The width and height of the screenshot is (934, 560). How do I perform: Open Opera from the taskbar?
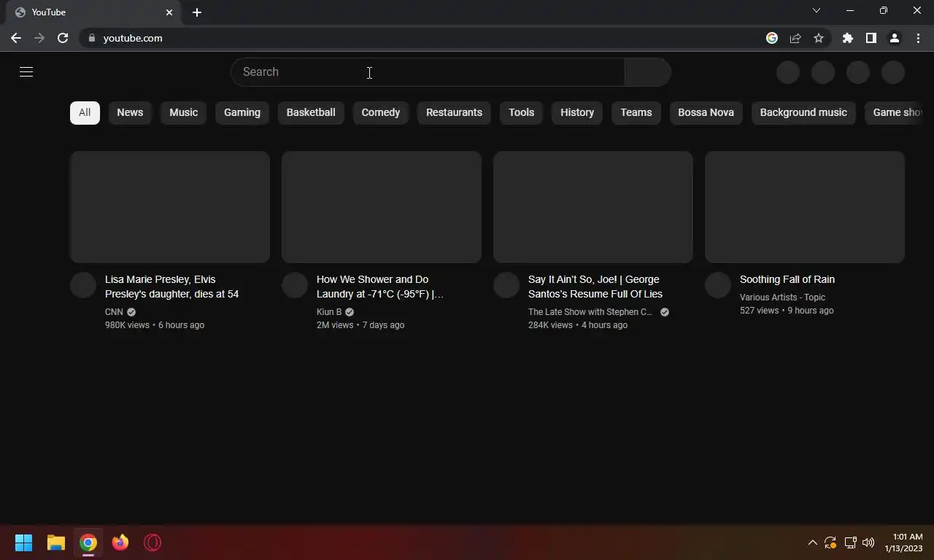pos(153,542)
